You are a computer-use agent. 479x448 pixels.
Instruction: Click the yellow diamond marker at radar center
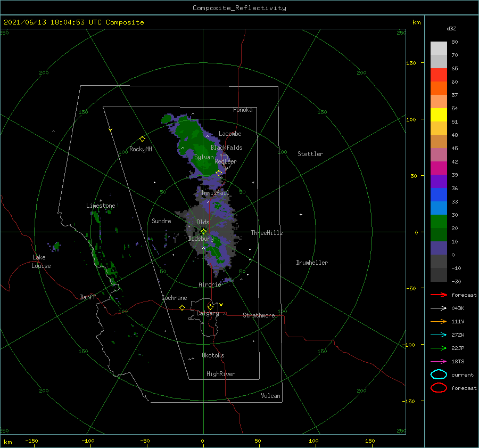203,232
